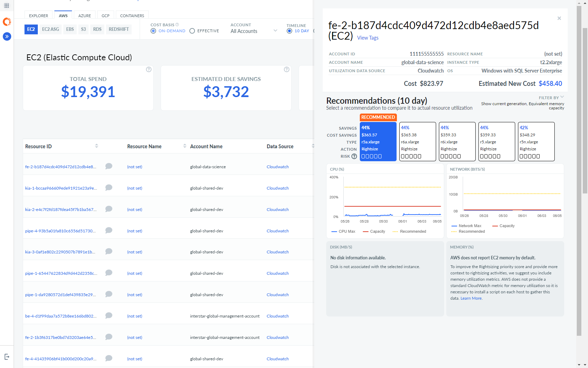
Task: Click the help icon on the Total Spend card
Action: tap(148, 69)
